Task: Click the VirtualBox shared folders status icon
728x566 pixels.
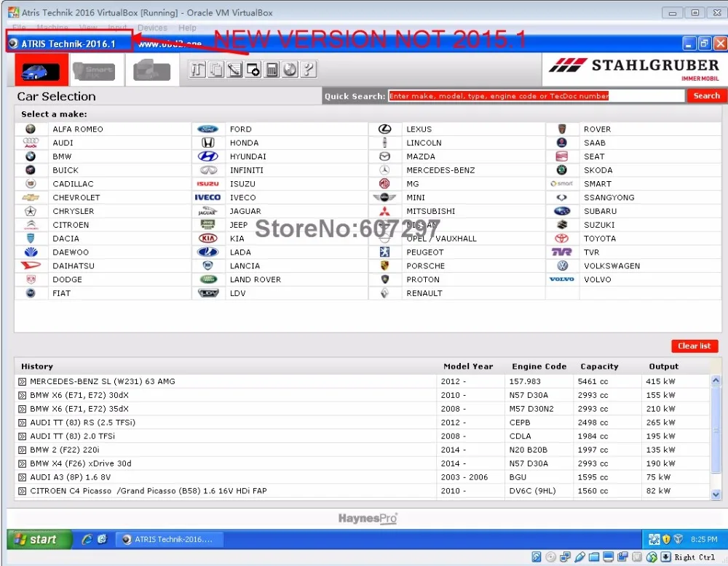Action: click(x=594, y=557)
